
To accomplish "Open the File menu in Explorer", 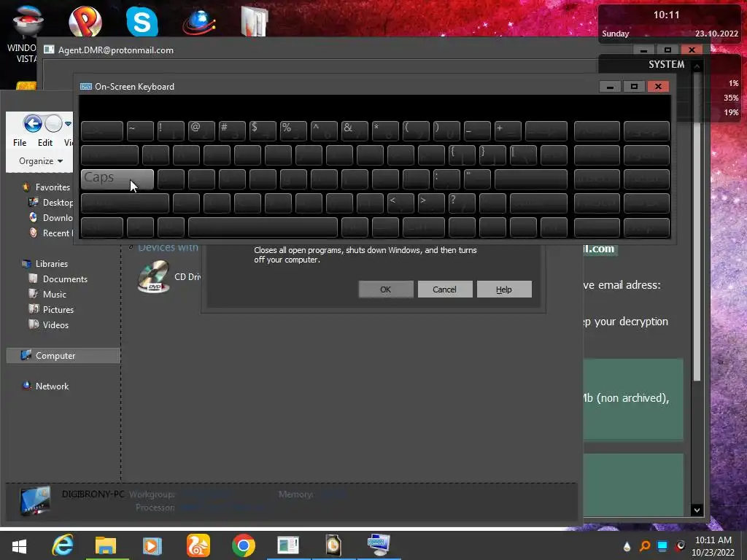I will pos(20,143).
